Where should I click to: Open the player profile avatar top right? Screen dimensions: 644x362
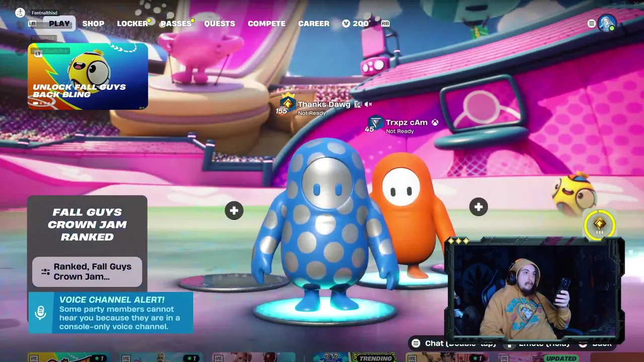pyautogui.click(x=607, y=23)
